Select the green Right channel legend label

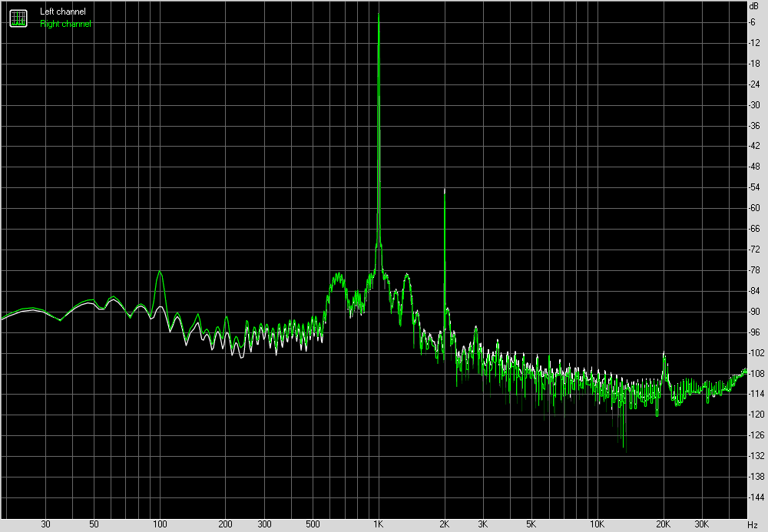click(65, 24)
